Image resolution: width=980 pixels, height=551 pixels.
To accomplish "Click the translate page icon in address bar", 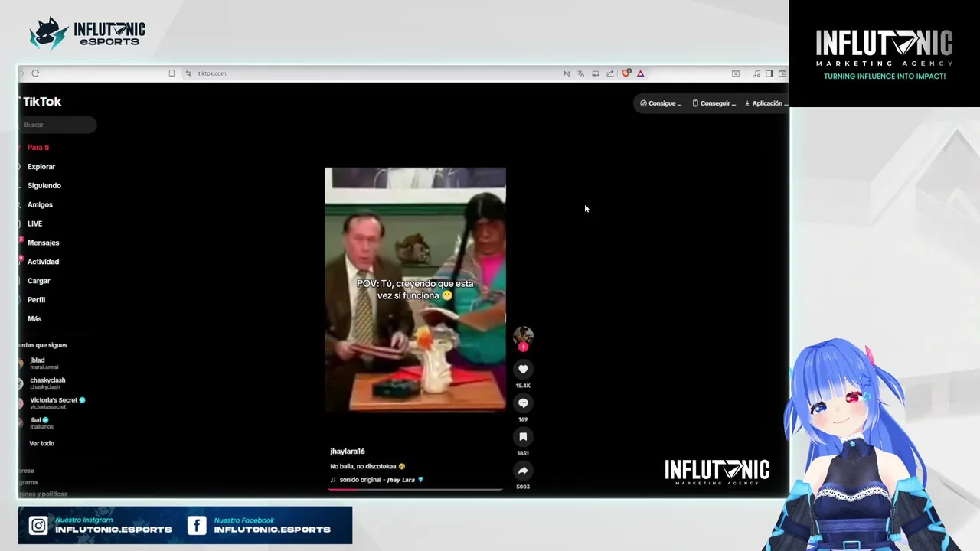I will click(581, 73).
